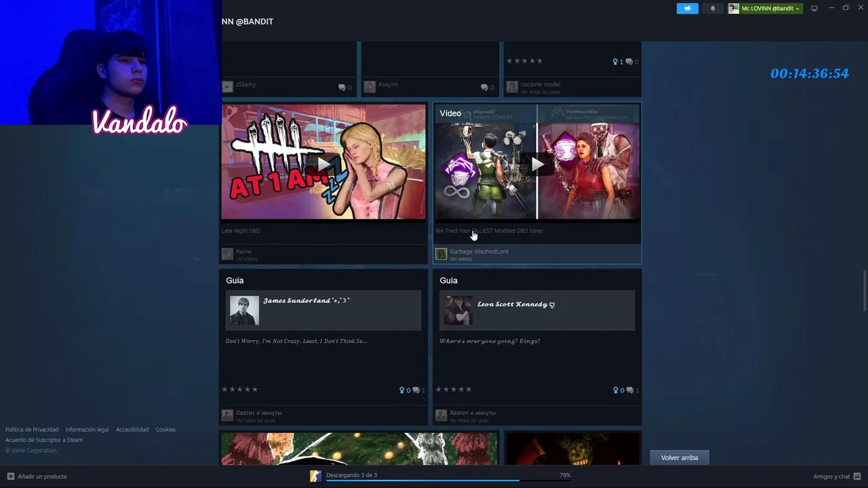
Task: Click the page vertical scrollbar thumb
Action: [x=864, y=290]
